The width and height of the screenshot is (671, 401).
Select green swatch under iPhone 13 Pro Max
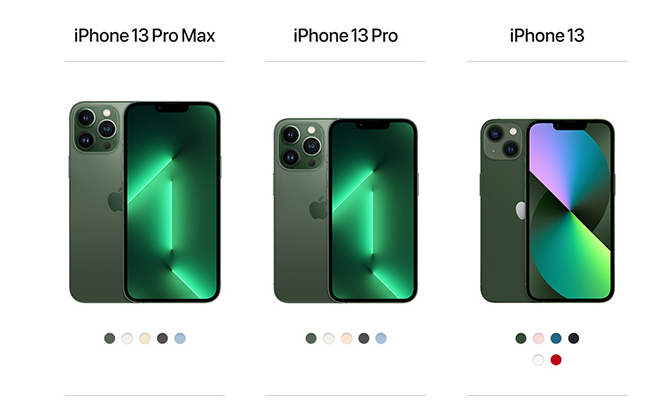point(110,339)
